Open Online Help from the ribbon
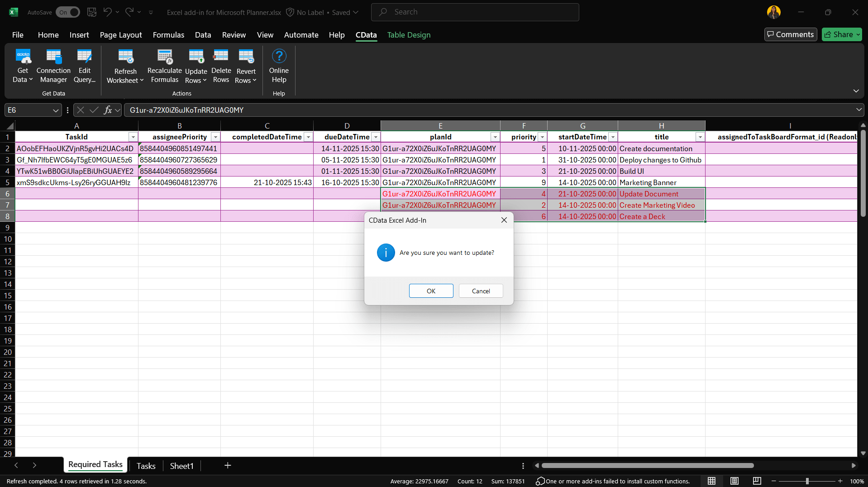Screen dimensions: 868x487 click(279, 57)
